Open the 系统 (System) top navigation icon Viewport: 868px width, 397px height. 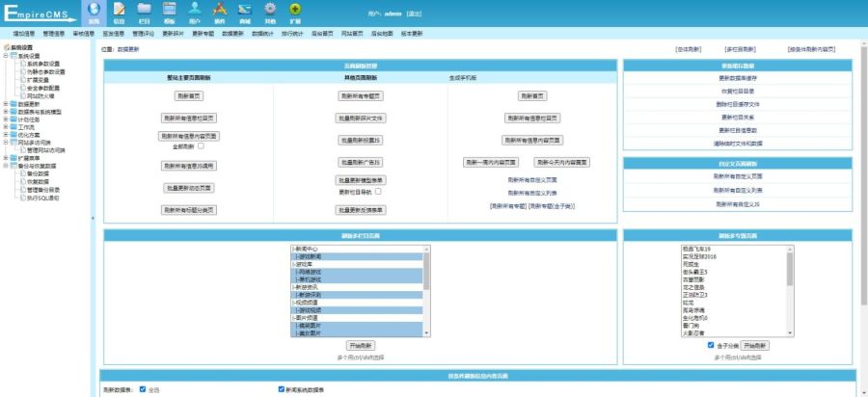coord(94,11)
